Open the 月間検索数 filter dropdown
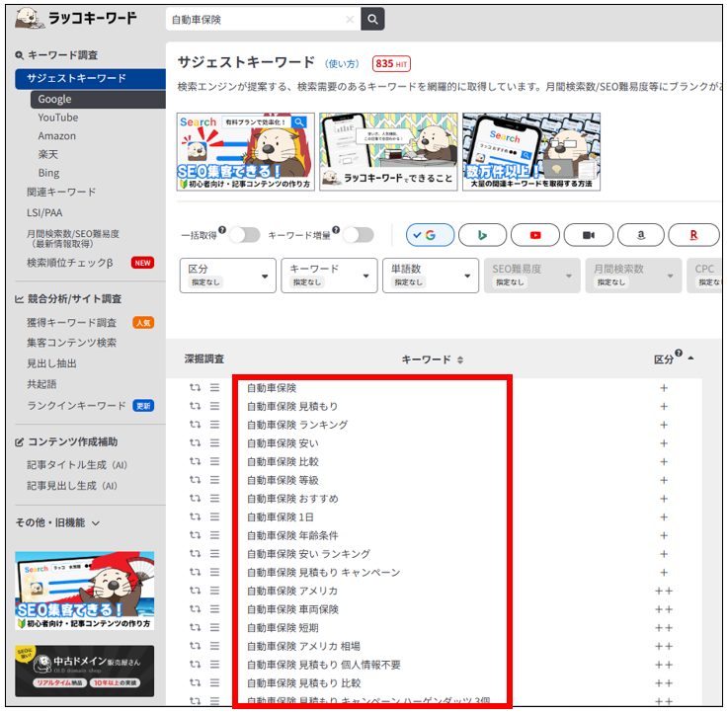Viewport: 728px width, 714px height. pos(633,276)
